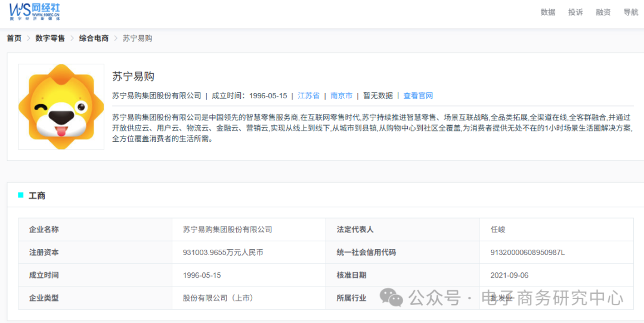This screenshot has width=644, height=323.
Task: Click the 成立时间 table label
Action: 44,275
